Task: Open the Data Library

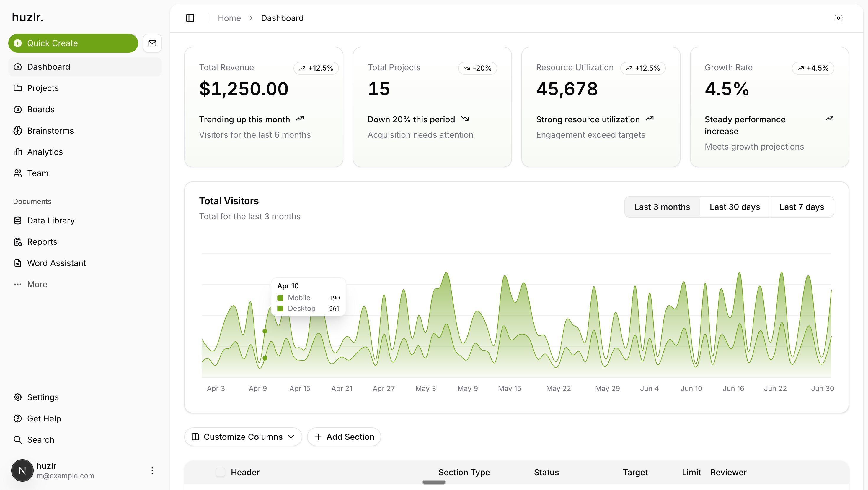Action: coord(50,220)
